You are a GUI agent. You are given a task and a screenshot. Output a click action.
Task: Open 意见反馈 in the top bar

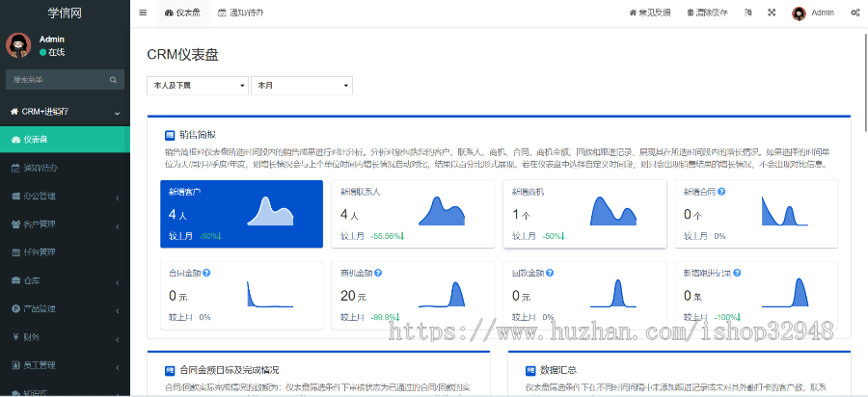[x=650, y=13]
